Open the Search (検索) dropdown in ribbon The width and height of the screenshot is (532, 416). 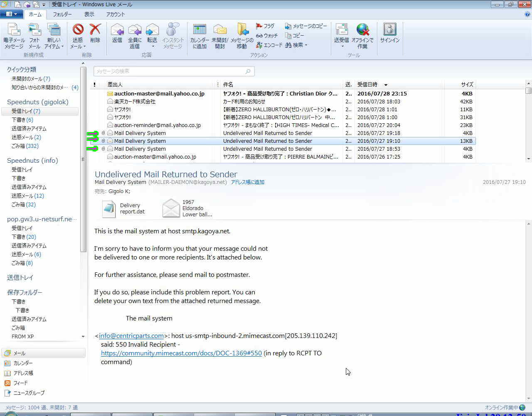pos(297,45)
